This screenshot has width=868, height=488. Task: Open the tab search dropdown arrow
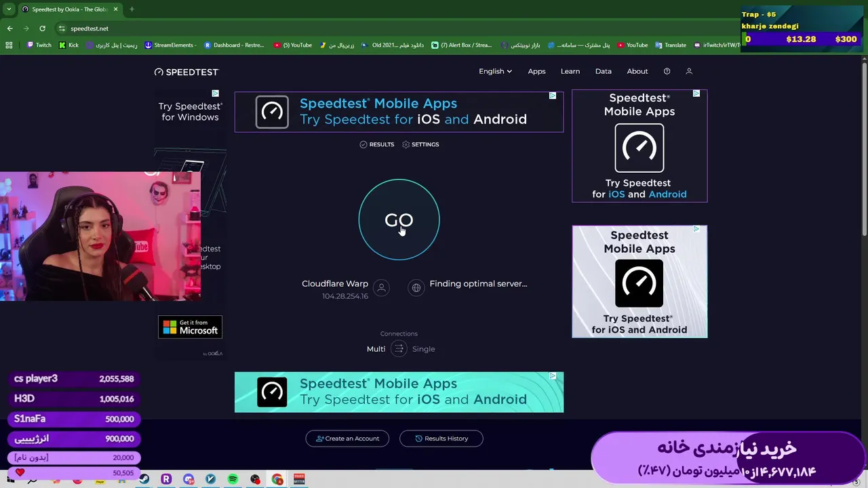point(9,9)
